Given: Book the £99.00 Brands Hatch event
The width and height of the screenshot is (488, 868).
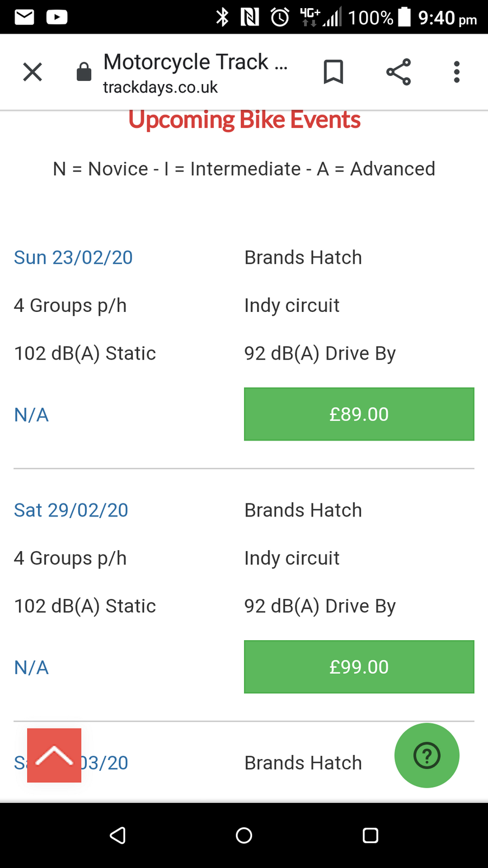Looking at the screenshot, I should [x=359, y=667].
